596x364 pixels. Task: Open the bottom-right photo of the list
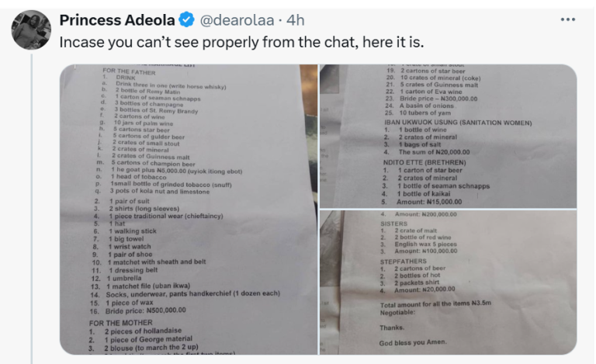(x=448, y=283)
